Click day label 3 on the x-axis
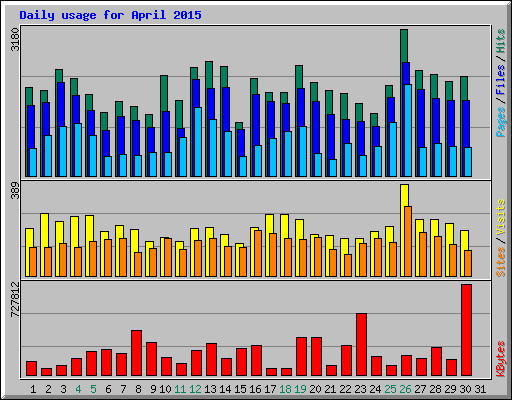Screen dimensions: 512x400 click(63, 389)
